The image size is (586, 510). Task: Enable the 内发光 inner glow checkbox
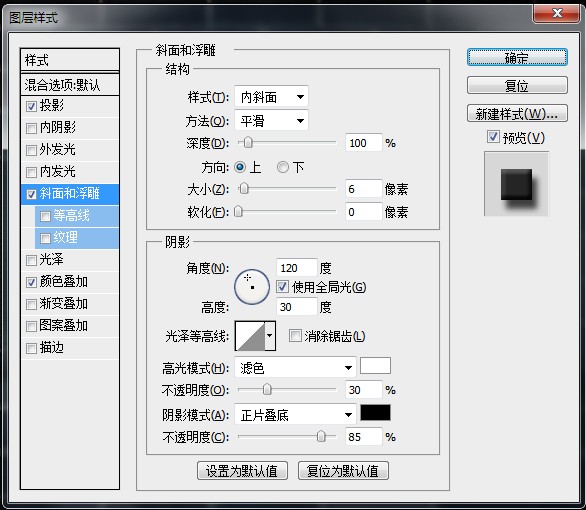pos(31,172)
